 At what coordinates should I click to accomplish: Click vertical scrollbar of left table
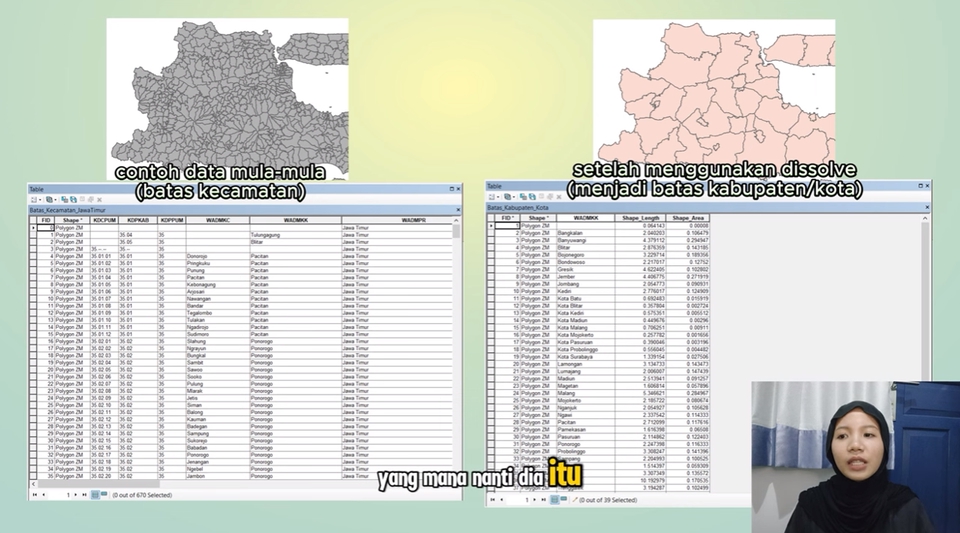point(456,349)
